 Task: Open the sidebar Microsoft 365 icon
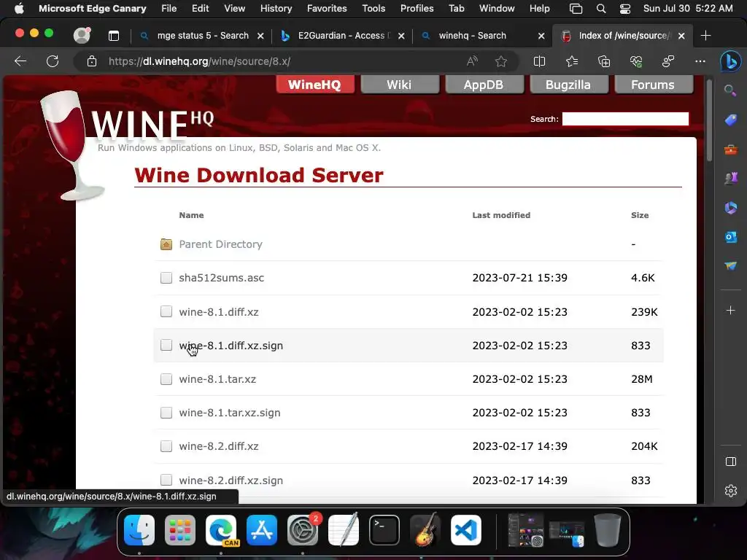coord(730,208)
